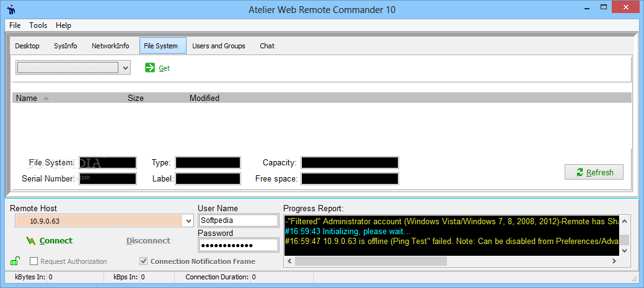Click the app icon in title bar
This screenshot has width=644, height=288.
pos(11,9)
